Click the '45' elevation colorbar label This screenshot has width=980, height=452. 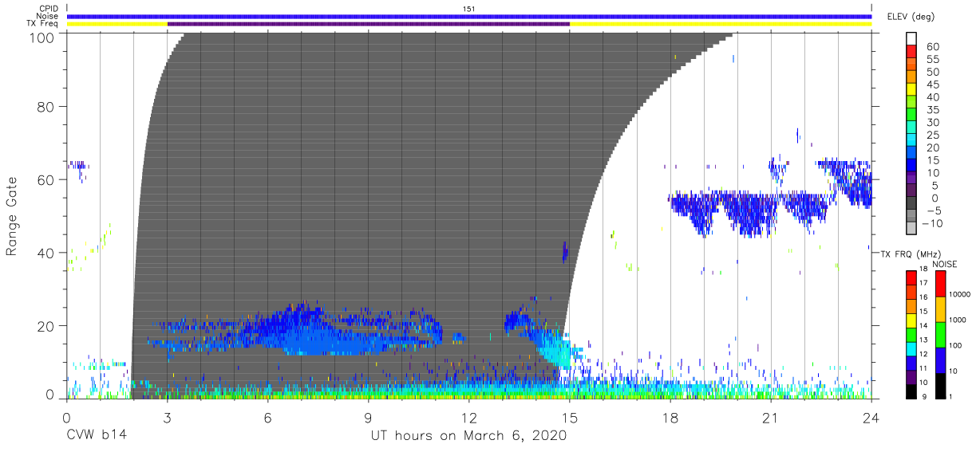point(931,85)
